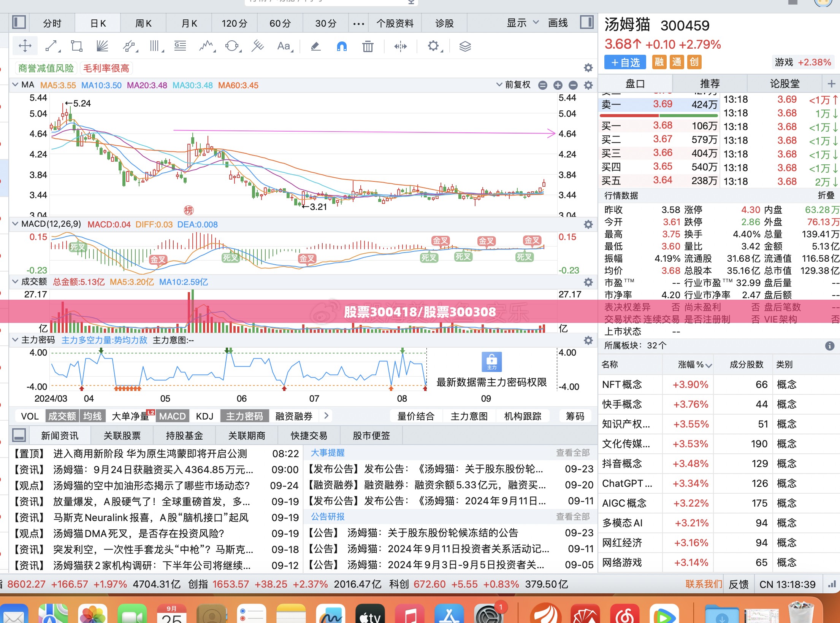Select the move crosshair drawing tool
Viewport: 840px width, 623px height.
pos(25,46)
